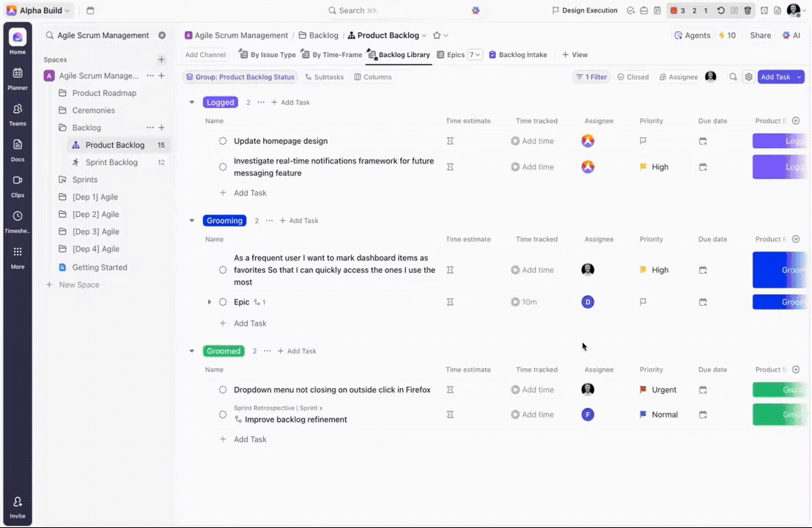Screen dimensions: 812x528
Task: Open Planner from the left sidebar
Action: click(18, 77)
